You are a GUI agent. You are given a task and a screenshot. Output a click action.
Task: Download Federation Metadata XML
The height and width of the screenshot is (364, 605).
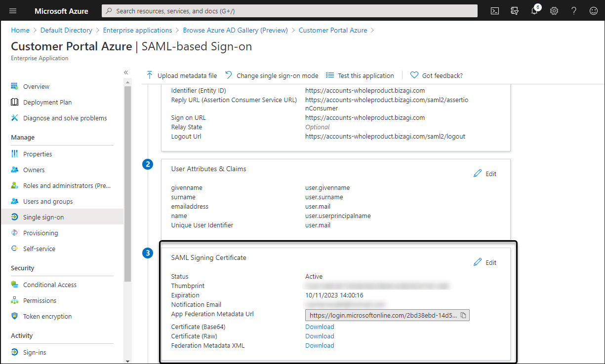(x=320, y=345)
